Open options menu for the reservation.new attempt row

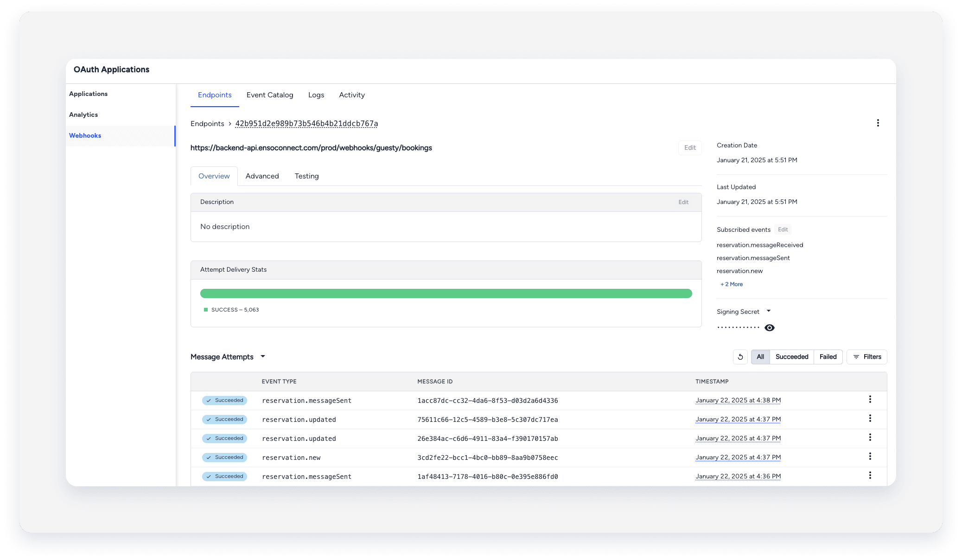click(x=870, y=456)
